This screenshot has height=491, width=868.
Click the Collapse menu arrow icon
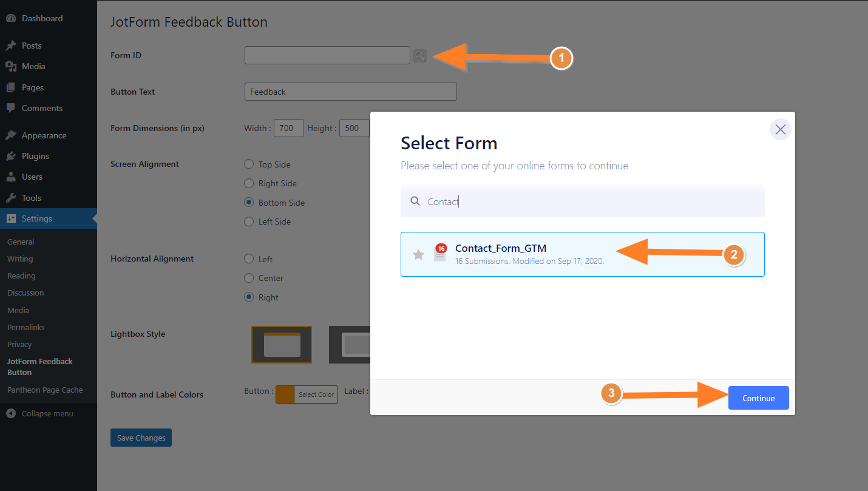click(11, 413)
